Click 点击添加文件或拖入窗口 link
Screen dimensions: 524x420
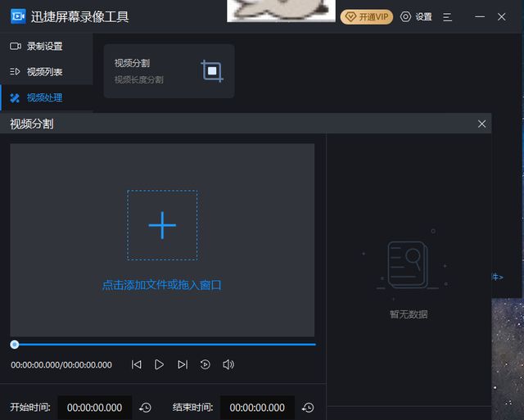click(162, 285)
